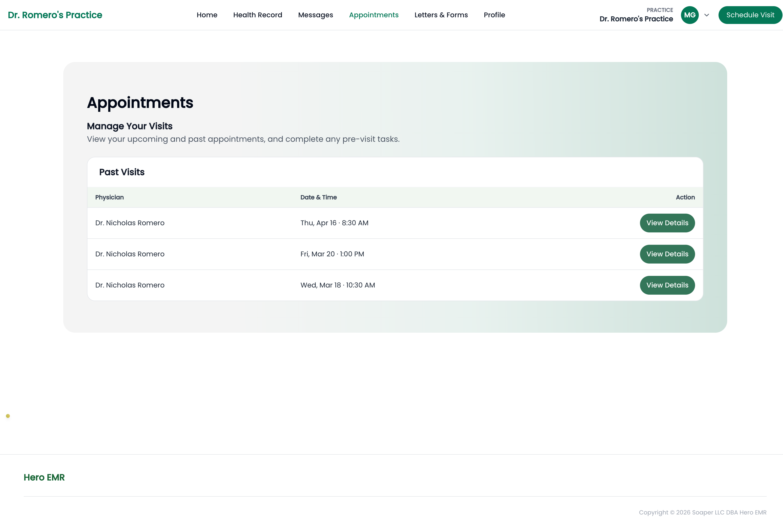Click Dr. Nicholas Romero in Apr 16 row
783x532 pixels.
130,223
